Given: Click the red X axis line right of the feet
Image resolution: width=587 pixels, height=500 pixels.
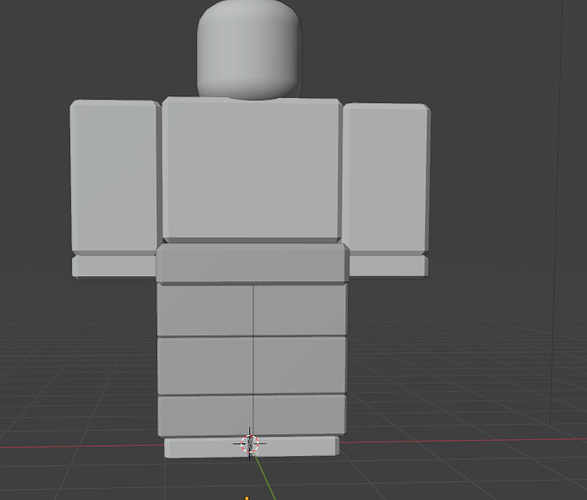Looking at the screenshot, I should [x=463, y=440].
